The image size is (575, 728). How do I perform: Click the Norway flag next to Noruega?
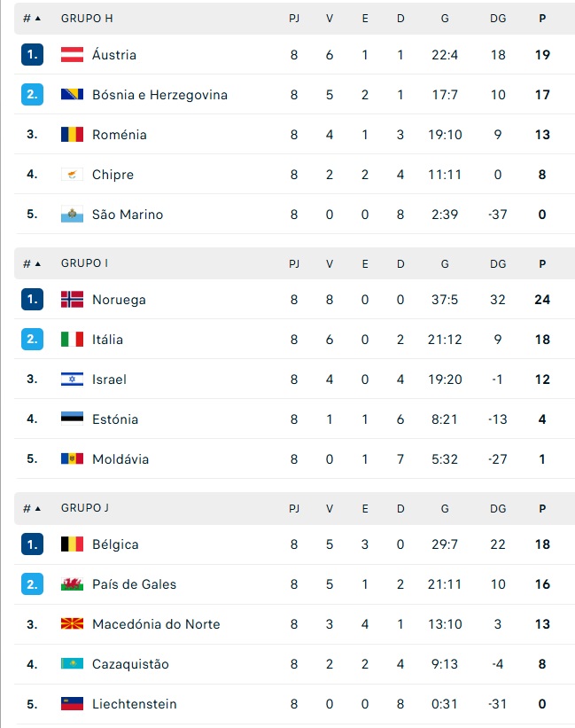click(72, 300)
